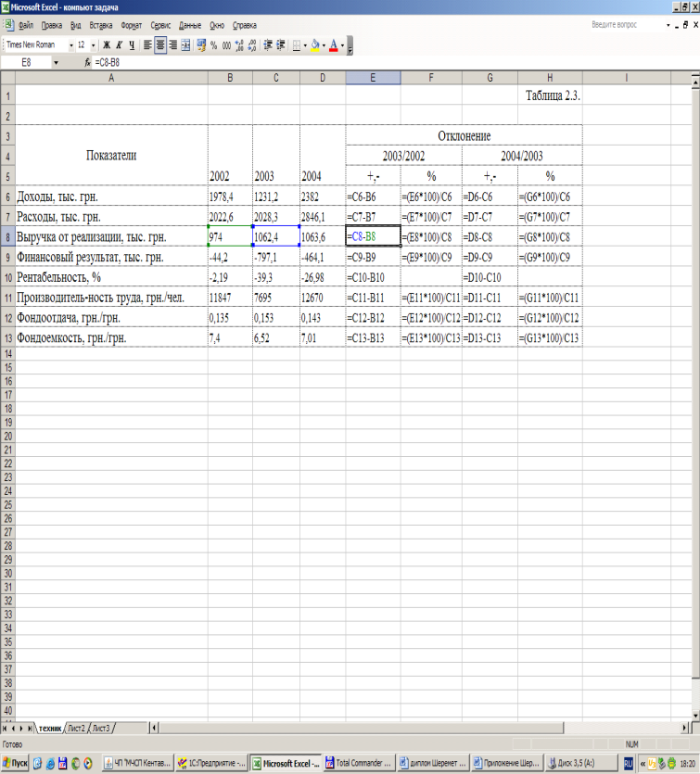This screenshot has width=700, height=774.
Task: Open the font name dropdown
Action: pyautogui.click(x=71, y=45)
